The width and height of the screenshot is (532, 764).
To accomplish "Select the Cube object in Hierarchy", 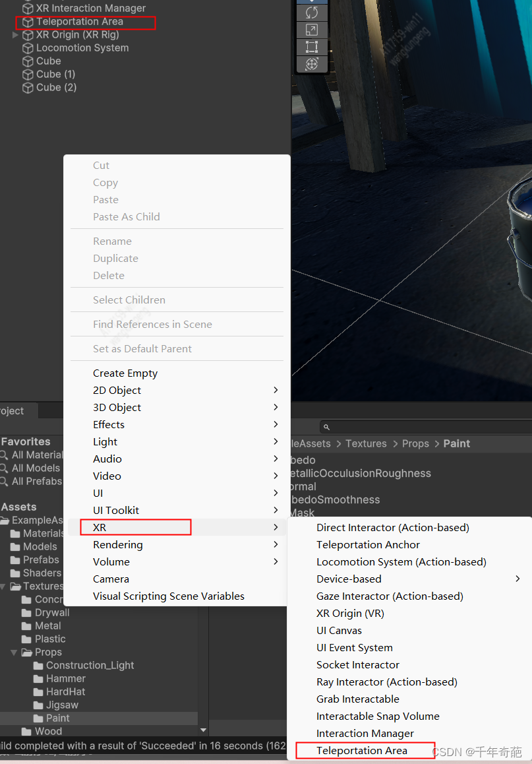I will 49,61.
